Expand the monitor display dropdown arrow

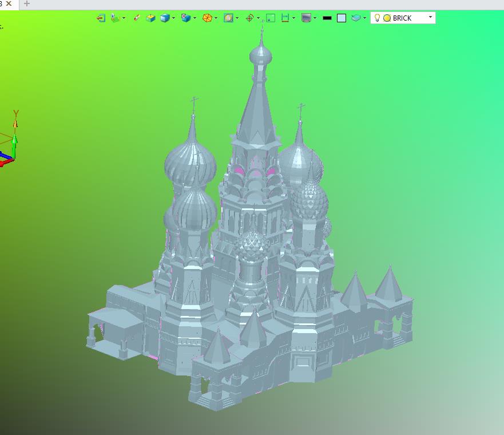[315, 18]
